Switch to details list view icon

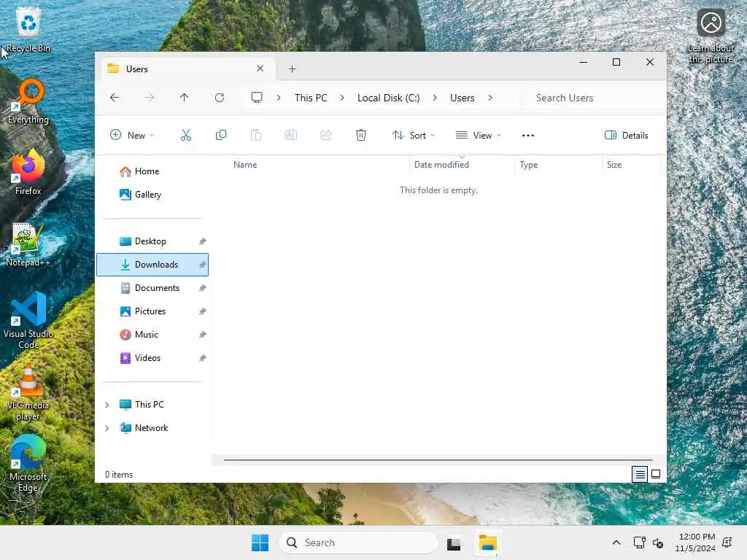click(x=640, y=474)
